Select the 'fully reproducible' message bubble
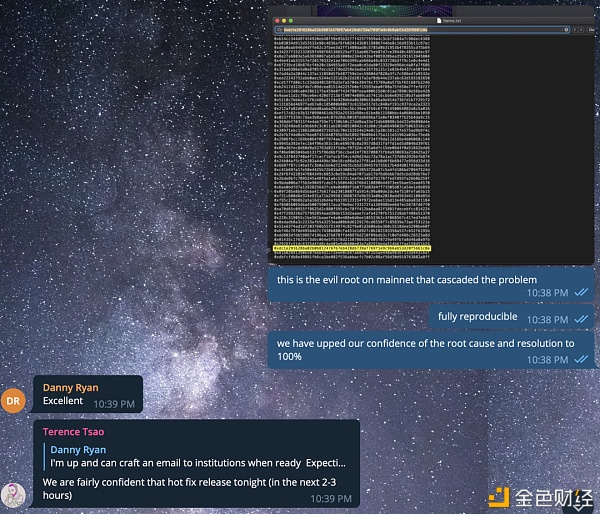The image size is (600, 514). click(511, 317)
